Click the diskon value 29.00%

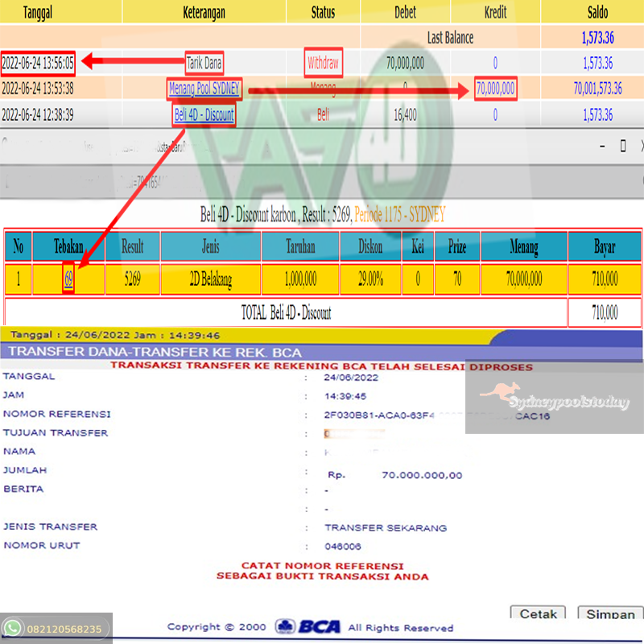[x=370, y=279]
